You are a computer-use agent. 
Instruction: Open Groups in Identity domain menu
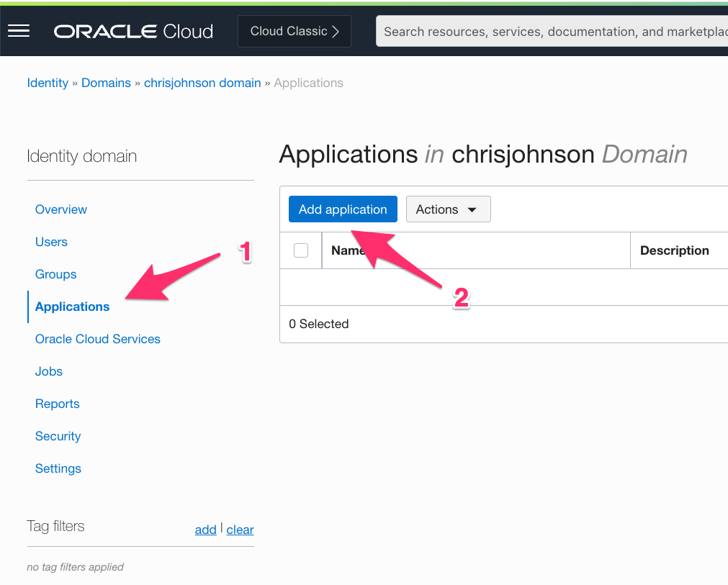tap(55, 274)
